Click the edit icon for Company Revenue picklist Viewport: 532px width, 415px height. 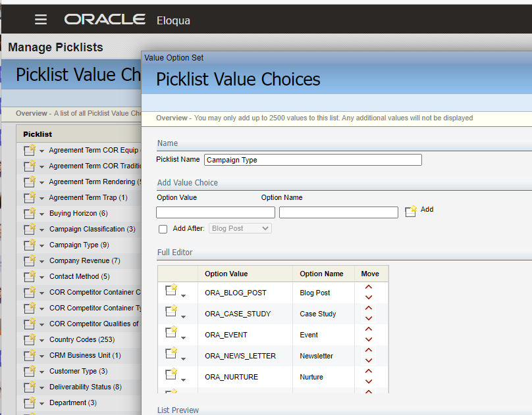(x=30, y=260)
